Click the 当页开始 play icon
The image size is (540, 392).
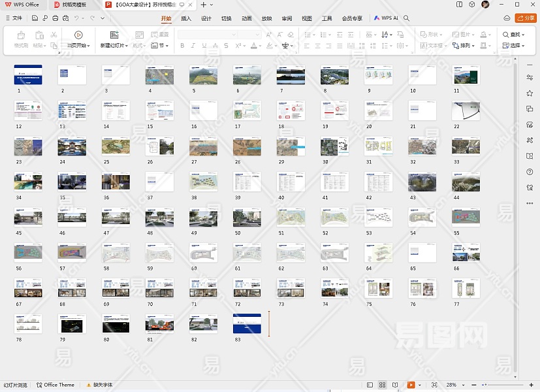[78, 35]
